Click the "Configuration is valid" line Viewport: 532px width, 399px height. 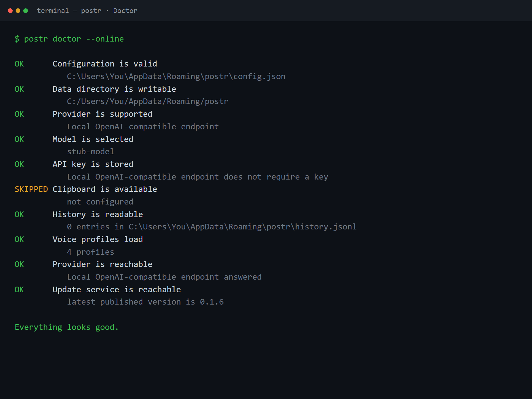[x=105, y=64]
